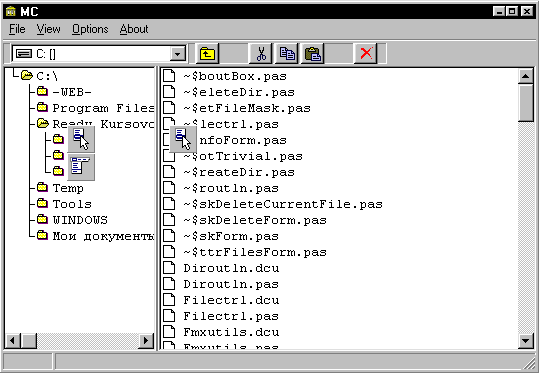The height and width of the screenshot is (373, 539).
Task: Click the file list scroll down arrow
Action: (x=526, y=341)
